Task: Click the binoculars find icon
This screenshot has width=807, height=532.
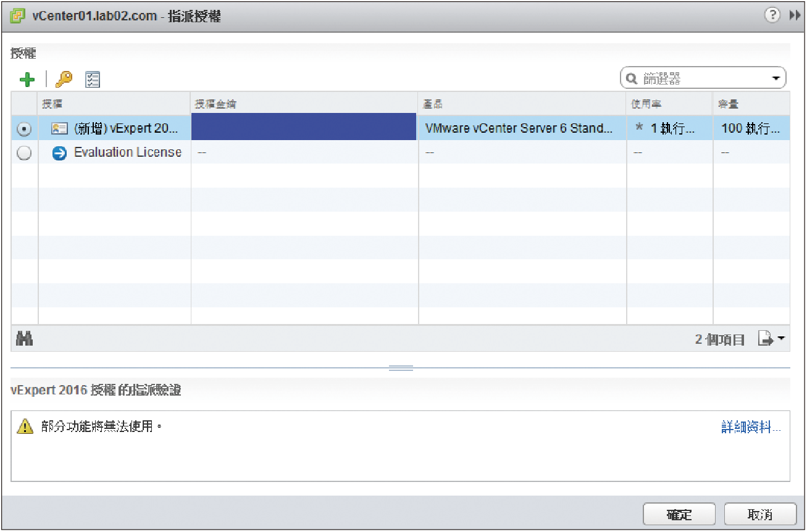Action: 24,338
